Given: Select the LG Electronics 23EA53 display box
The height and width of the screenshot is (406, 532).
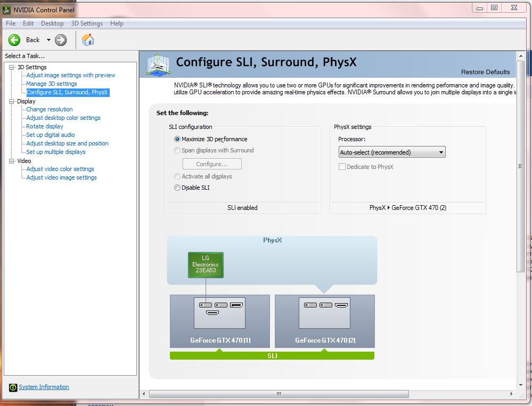Looking at the screenshot, I should (206, 265).
